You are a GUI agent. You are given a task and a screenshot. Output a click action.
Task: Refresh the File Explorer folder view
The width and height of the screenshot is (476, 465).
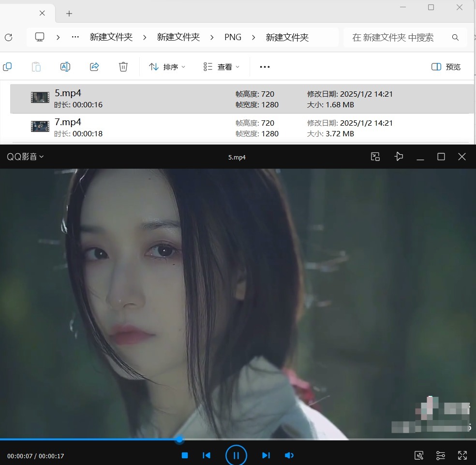[x=9, y=37]
